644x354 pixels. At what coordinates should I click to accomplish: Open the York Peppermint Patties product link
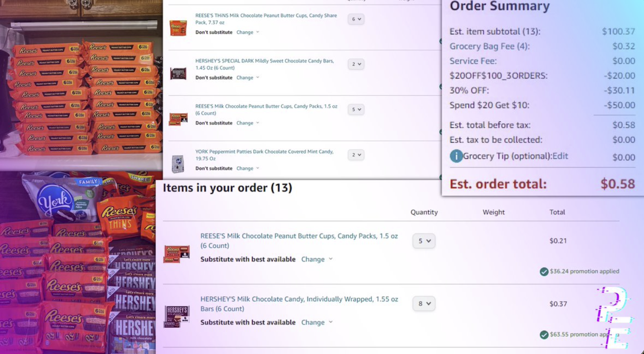pos(264,155)
